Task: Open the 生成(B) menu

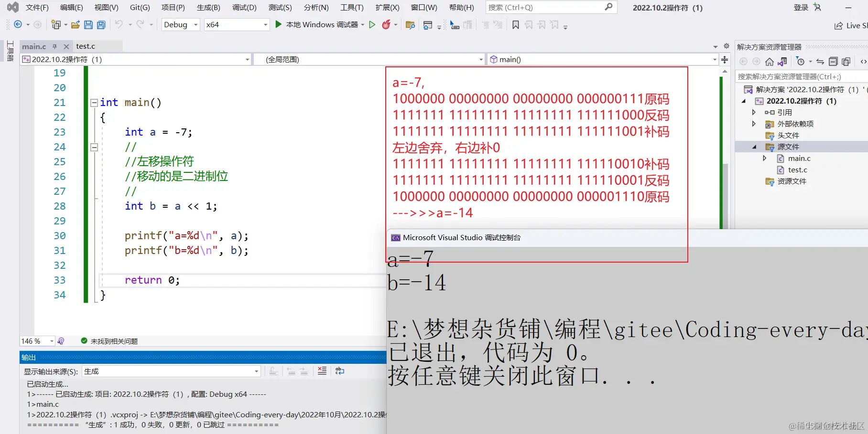Action: (x=208, y=8)
